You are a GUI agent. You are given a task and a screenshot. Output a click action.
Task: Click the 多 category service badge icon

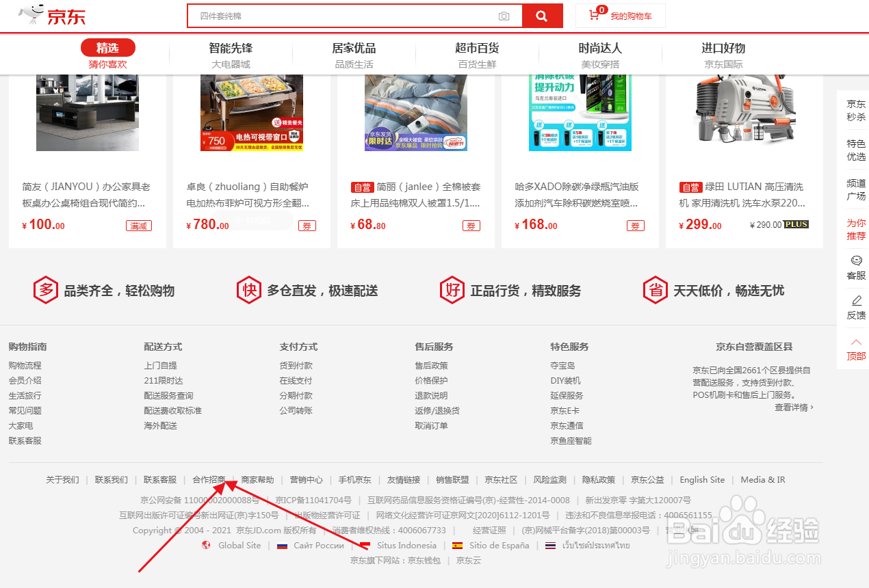45,290
